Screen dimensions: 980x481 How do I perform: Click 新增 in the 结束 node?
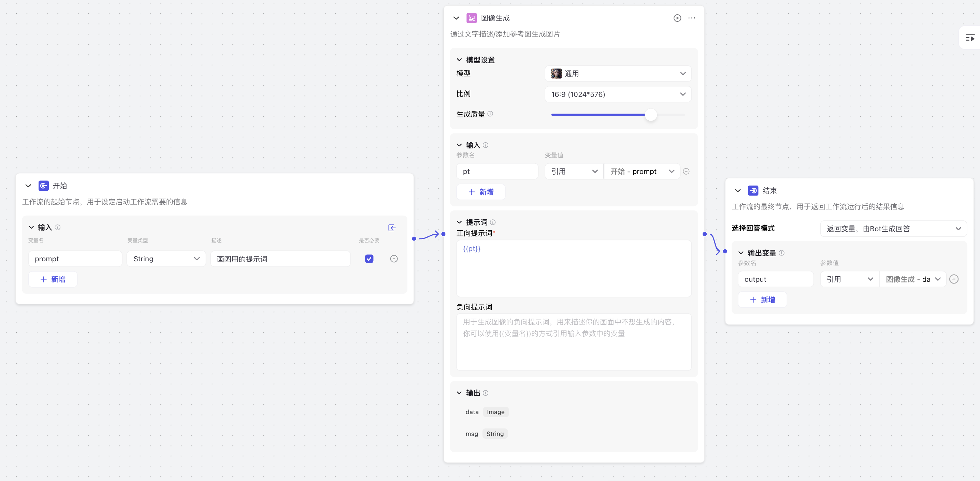point(762,300)
